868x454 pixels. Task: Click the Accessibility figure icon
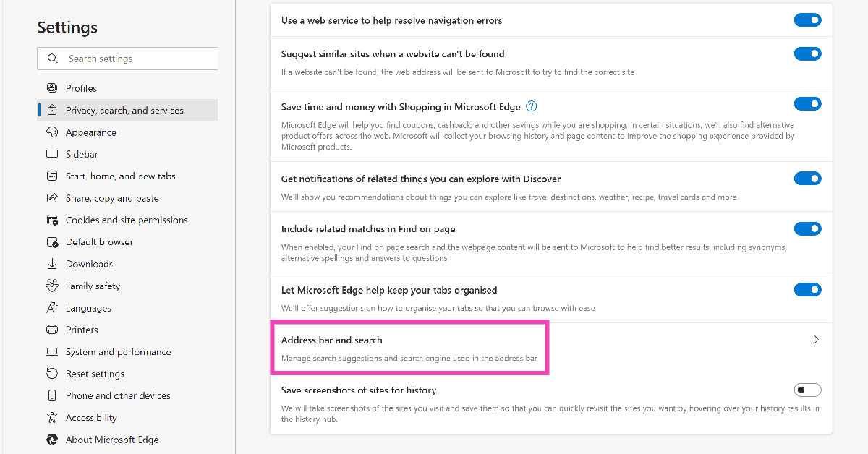click(x=52, y=417)
